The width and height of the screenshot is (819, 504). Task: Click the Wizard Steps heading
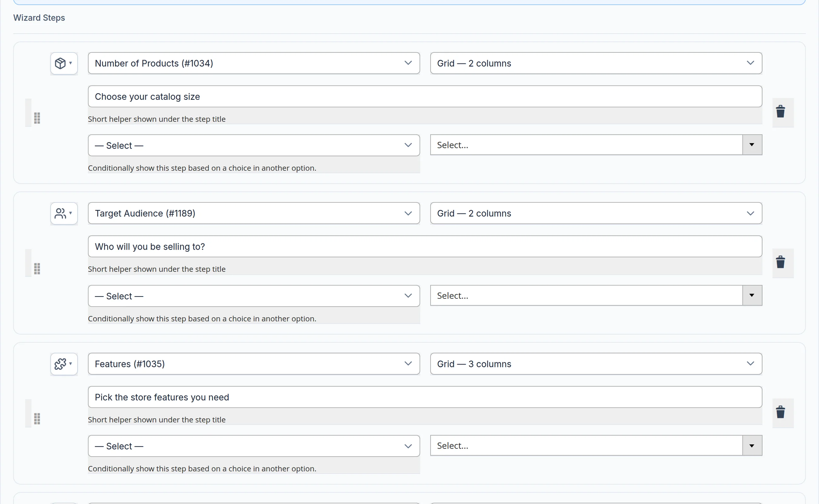[x=39, y=18]
